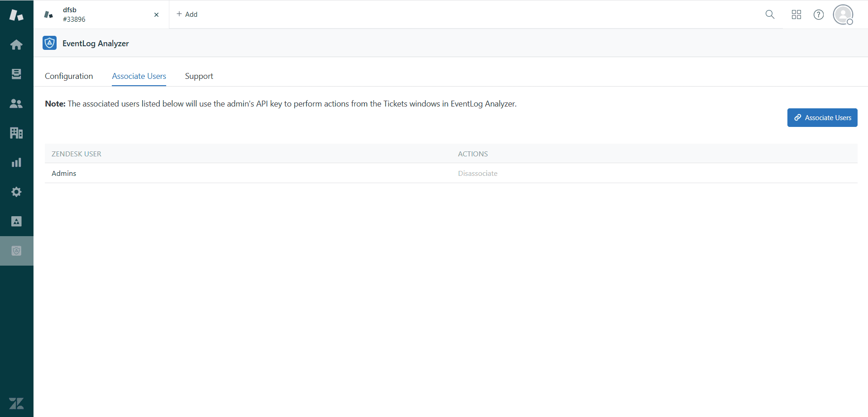The width and height of the screenshot is (868, 417).
Task: Click the Associate Users button
Action: (822, 117)
